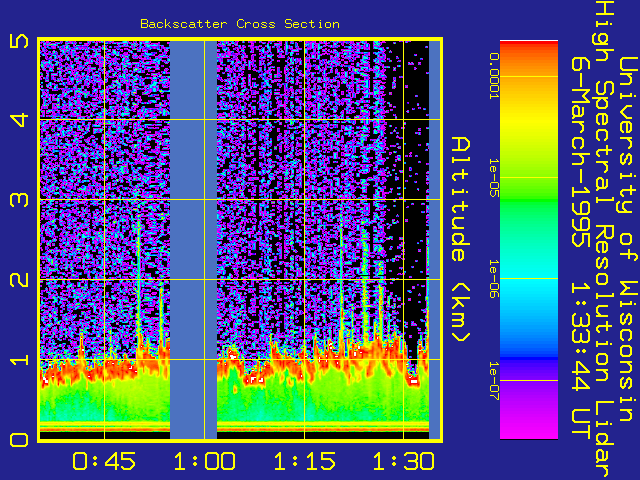Click the "High Spectral Resolution Lidar" text

click(x=603, y=240)
